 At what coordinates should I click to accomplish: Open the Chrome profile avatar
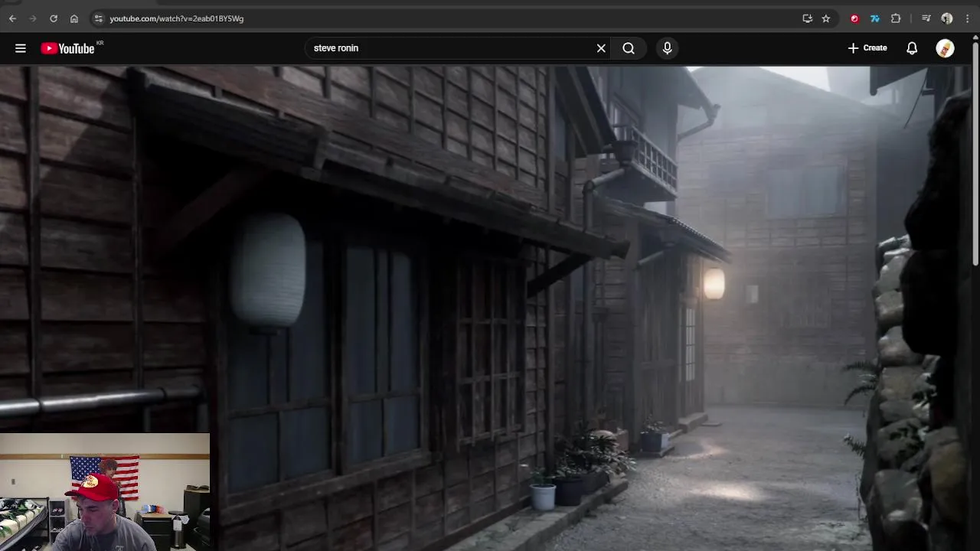click(947, 18)
